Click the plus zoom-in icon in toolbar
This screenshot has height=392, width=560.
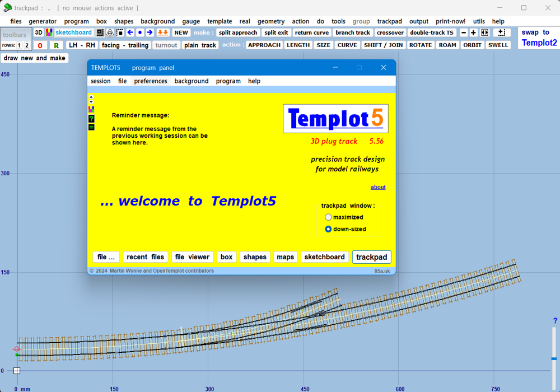coord(474,32)
